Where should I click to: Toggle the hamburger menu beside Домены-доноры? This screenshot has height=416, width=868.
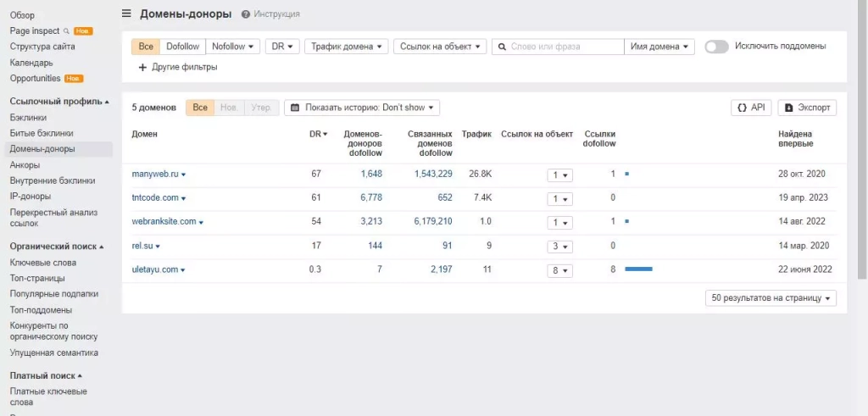coord(126,14)
